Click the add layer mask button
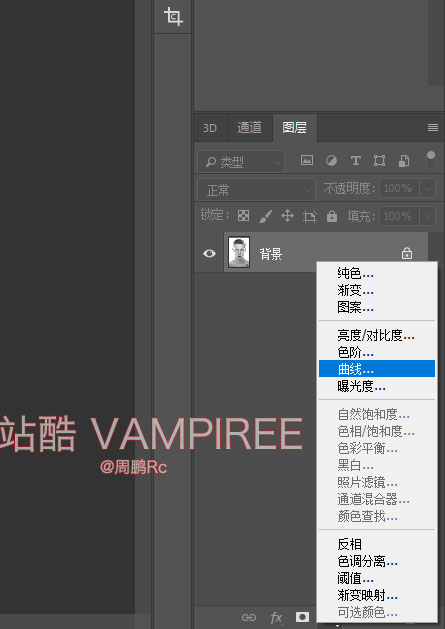Image resolution: width=445 pixels, height=629 pixels. (x=303, y=617)
